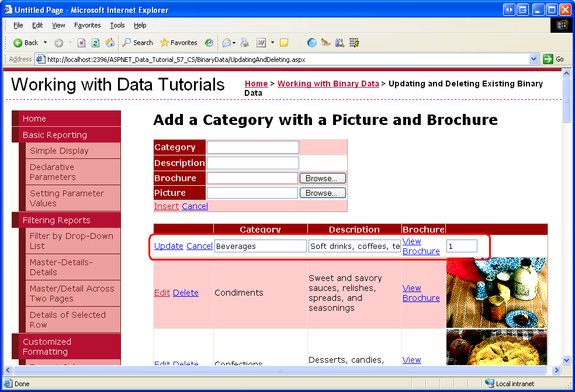Viewport: 575px width, 392px height.
Task: Open Filter by Drop-Down List in the sidebar
Action: (x=71, y=241)
